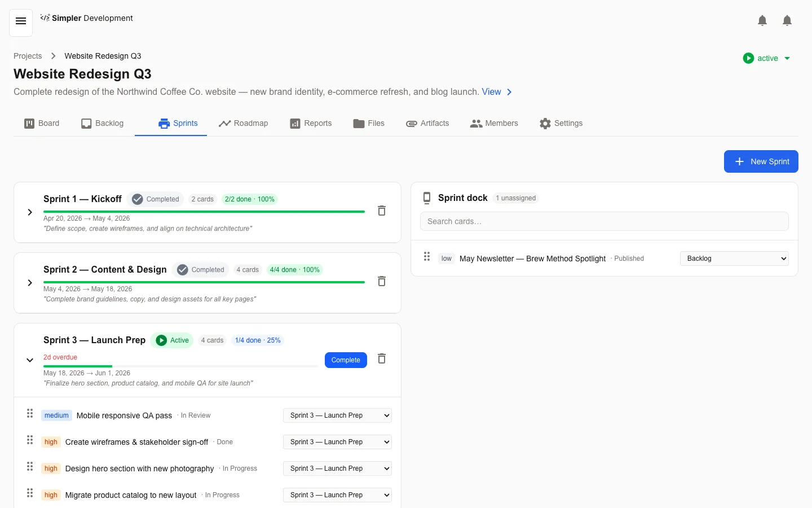Complete Sprint 3 with the Complete button
The height and width of the screenshot is (508, 812).
point(346,360)
